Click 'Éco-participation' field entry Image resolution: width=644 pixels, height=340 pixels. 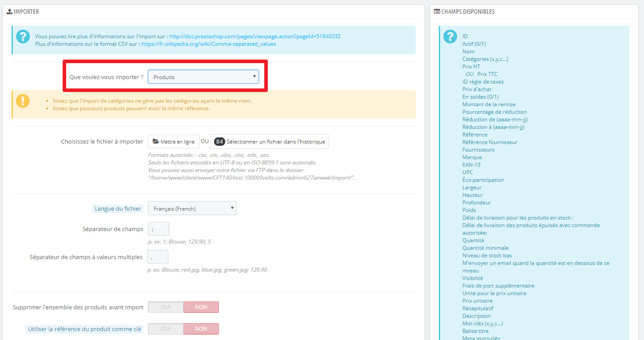coord(483,180)
